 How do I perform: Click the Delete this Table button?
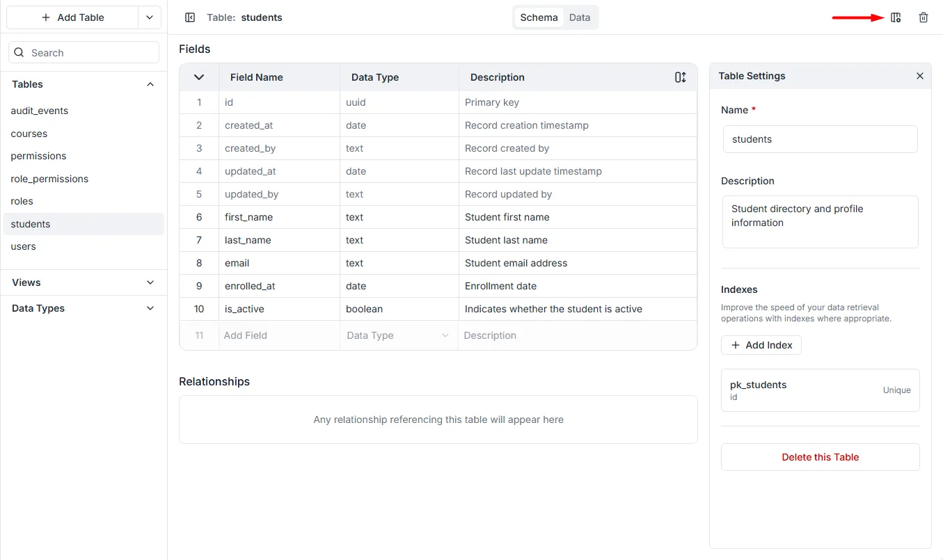(820, 457)
